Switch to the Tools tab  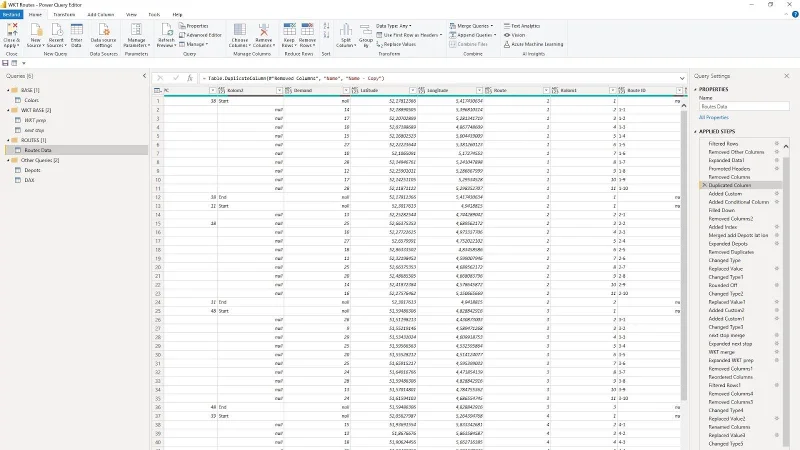[x=154, y=14]
